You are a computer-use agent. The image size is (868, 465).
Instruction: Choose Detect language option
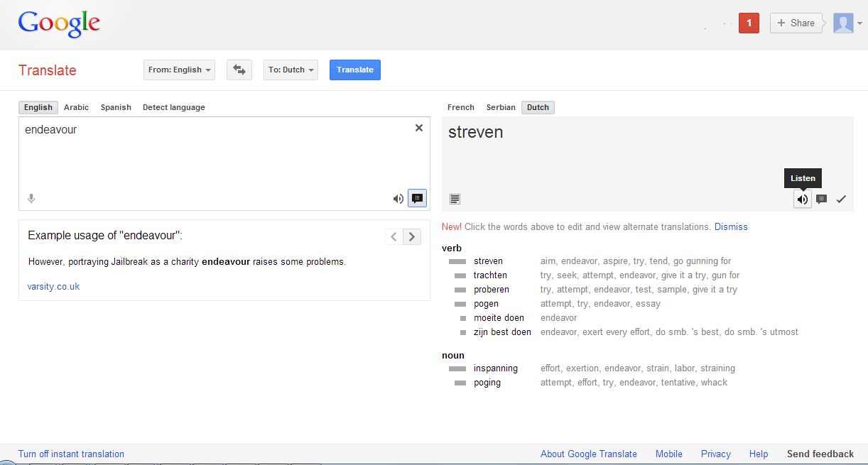pyautogui.click(x=174, y=107)
